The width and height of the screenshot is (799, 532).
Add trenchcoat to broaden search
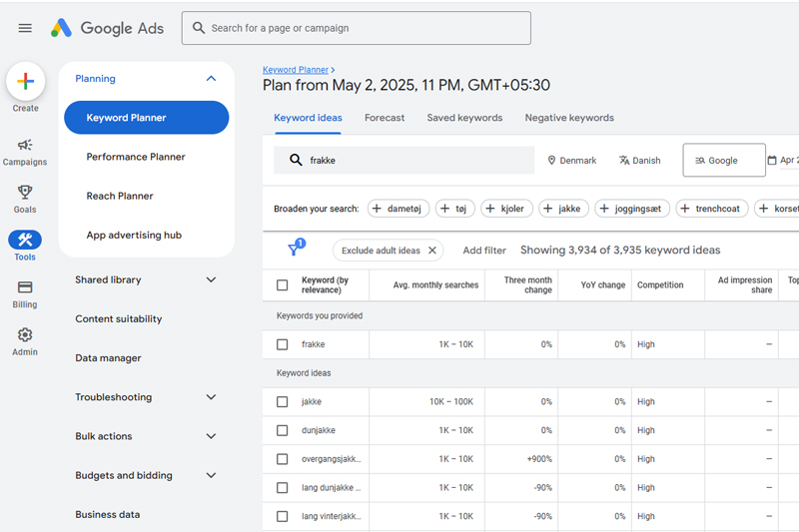(x=712, y=209)
